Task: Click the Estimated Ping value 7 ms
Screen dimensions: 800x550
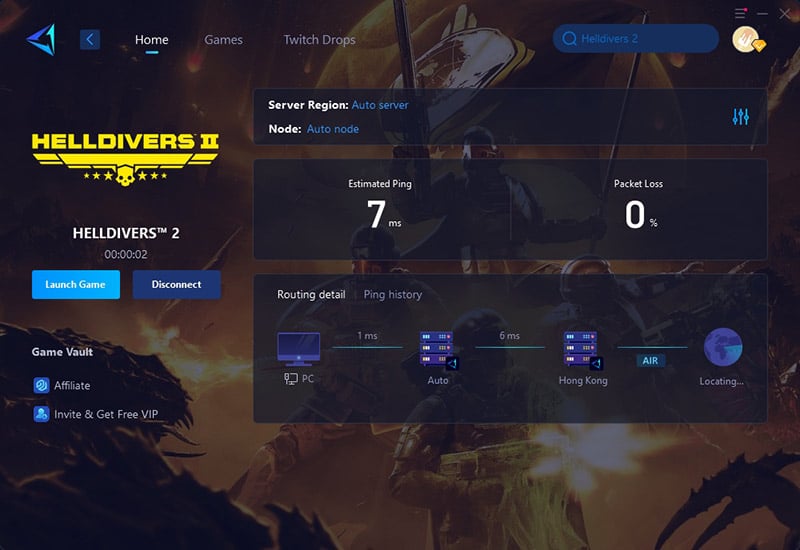Action: (384, 214)
